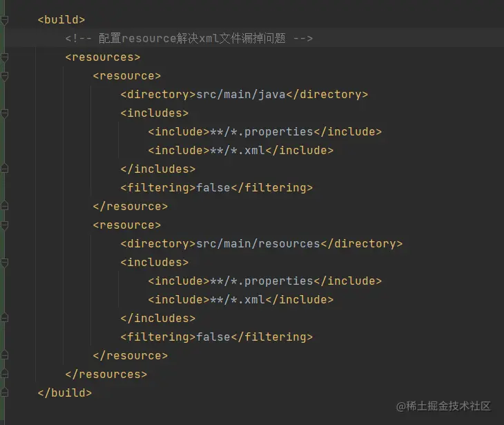Click the src/main/java directory value
The width and height of the screenshot is (504, 425).
coord(241,94)
